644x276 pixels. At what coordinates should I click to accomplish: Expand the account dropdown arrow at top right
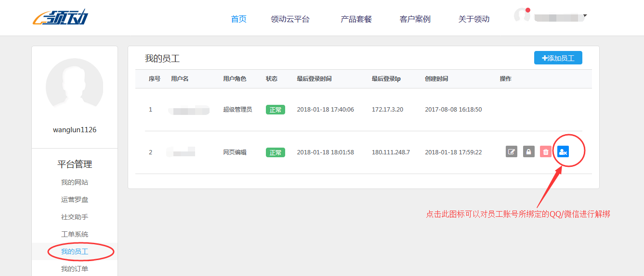tap(585, 16)
